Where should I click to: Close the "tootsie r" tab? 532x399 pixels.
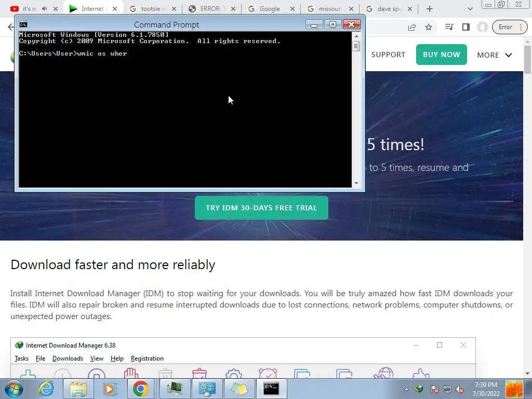click(174, 9)
